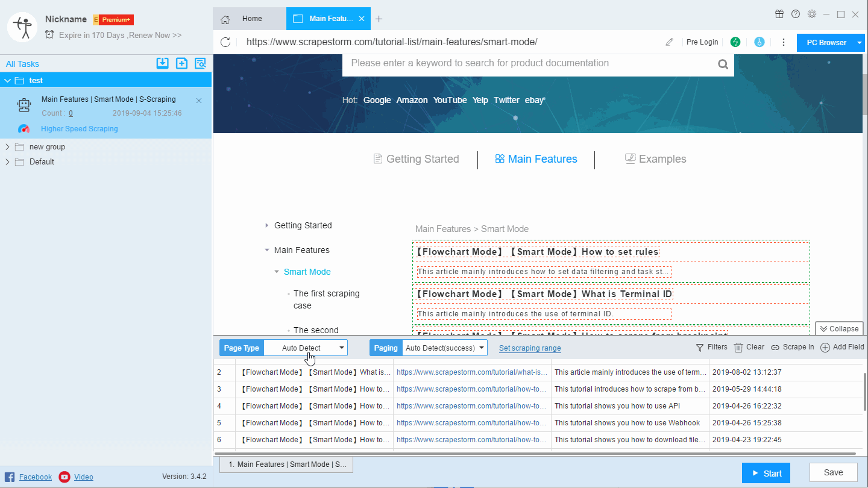The height and width of the screenshot is (488, 868).
Task: Click the Facebook icon at bottom left
Action: pos(10,477)
